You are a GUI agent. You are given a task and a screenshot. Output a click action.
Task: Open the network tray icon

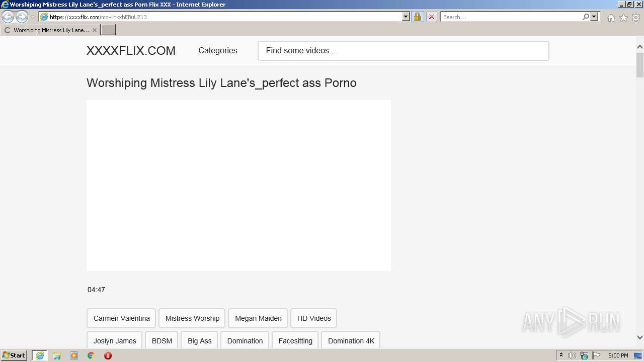[584, 355]
